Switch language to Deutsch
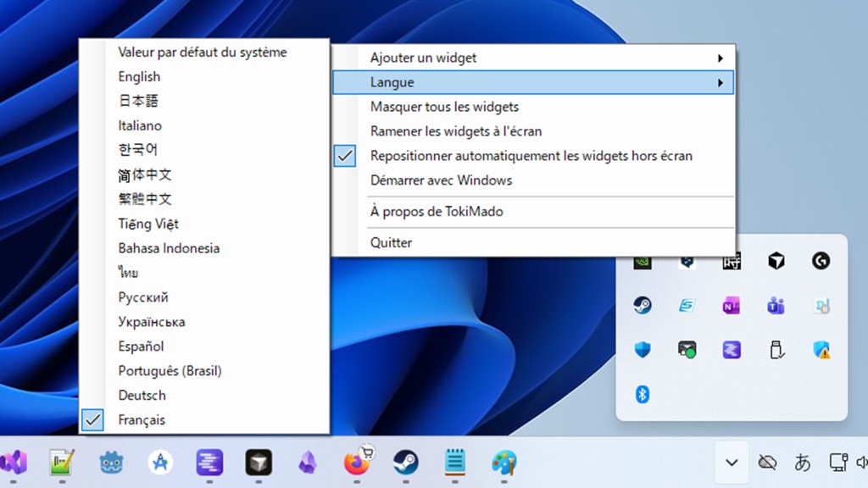Viewport: 868px width, 488px height. click(204, 396)
